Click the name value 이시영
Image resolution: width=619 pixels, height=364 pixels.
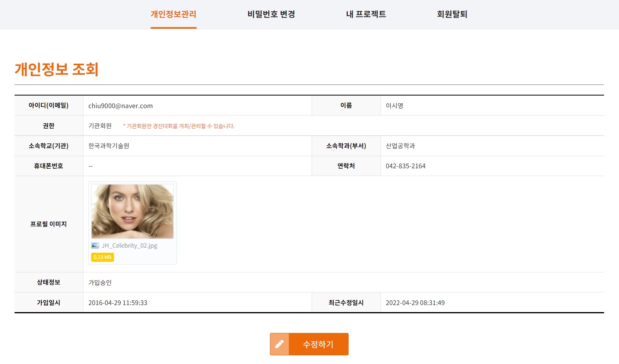(x=394, y=106)
